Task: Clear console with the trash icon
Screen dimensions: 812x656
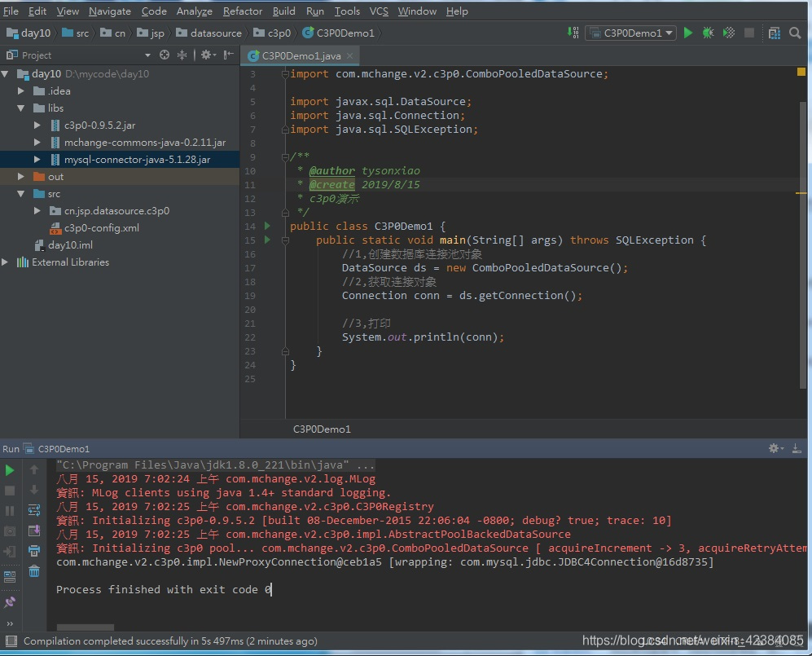Action: click(x=34, y=571)
